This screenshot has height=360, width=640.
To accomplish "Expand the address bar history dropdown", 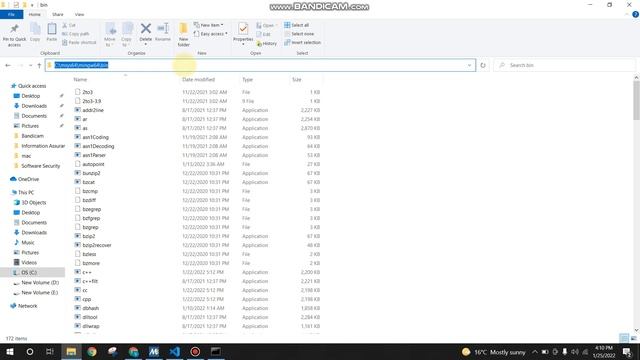I will [x=469, y=65].
